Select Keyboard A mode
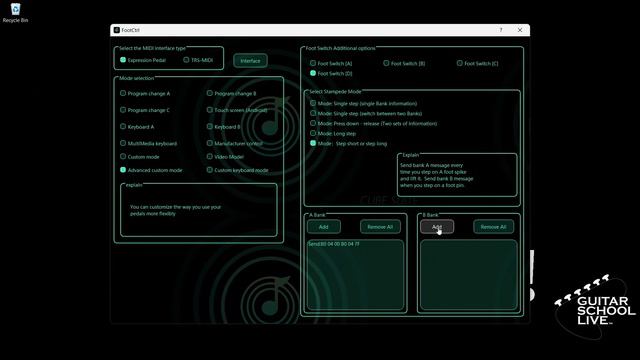The height and width of the screenshot is (360, 640). click(137, 127)
